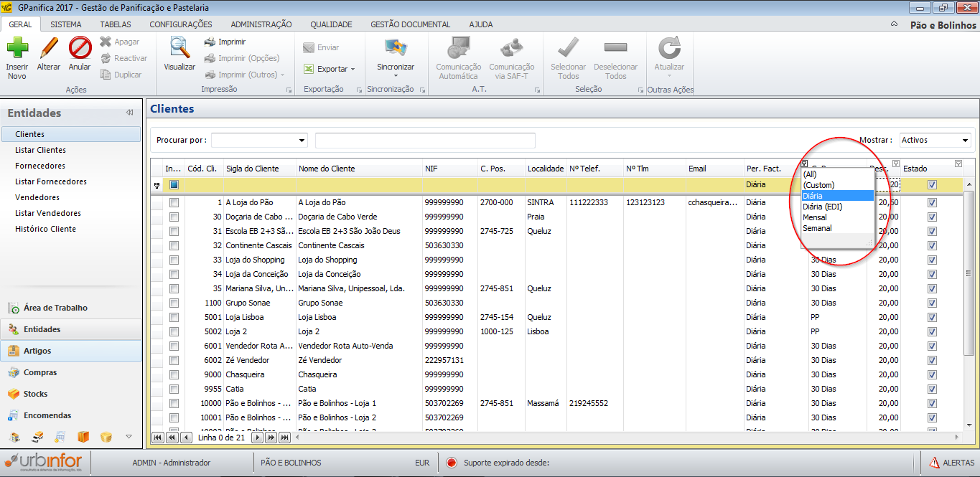Collapse the Entidades side panel
The width and height of the screenshot is (980, 477).
[130, 113]
